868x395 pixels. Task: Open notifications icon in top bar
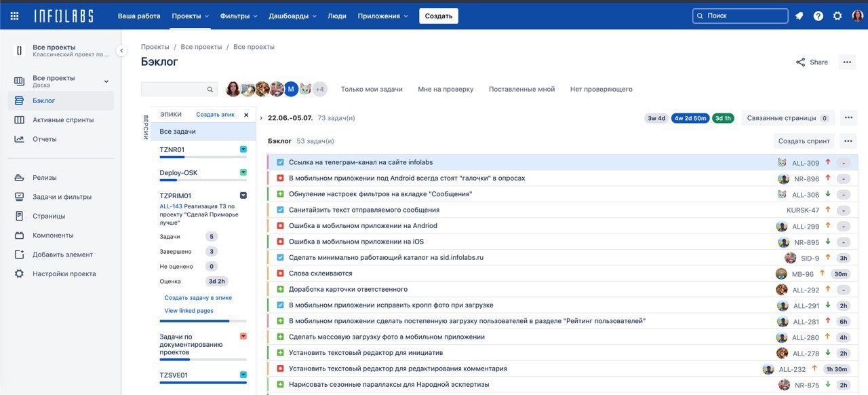(799, 16)
